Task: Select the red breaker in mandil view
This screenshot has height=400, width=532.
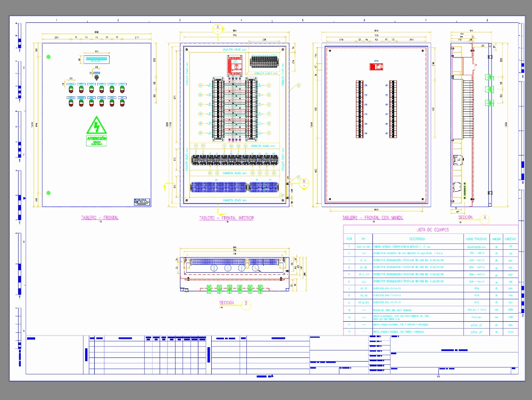Action: coord(376,66)
